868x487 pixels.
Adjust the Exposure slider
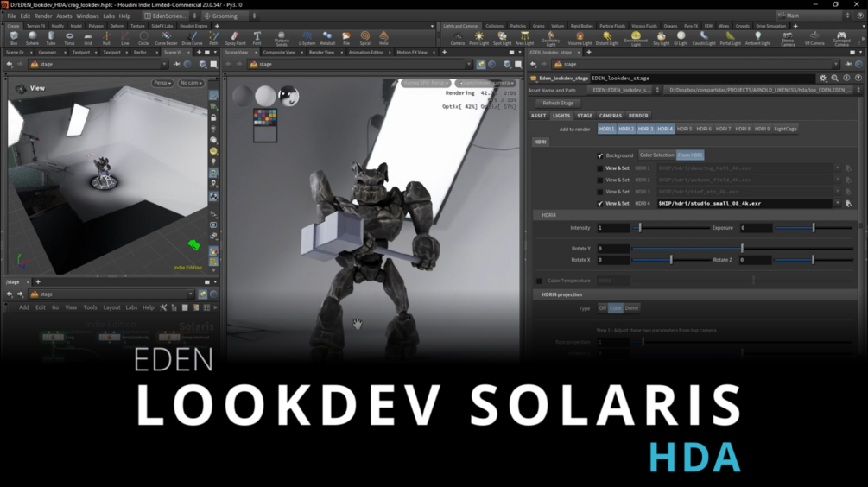click(814, 228)
